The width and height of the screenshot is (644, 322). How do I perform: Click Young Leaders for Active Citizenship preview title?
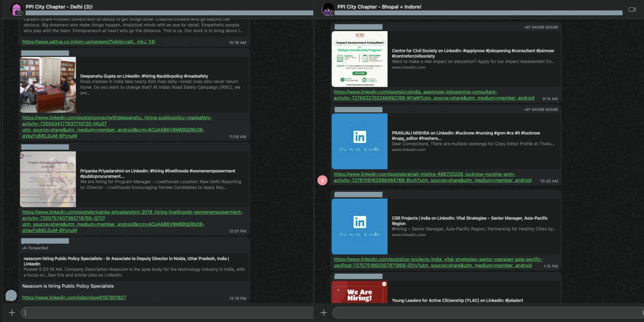(457, 300)
